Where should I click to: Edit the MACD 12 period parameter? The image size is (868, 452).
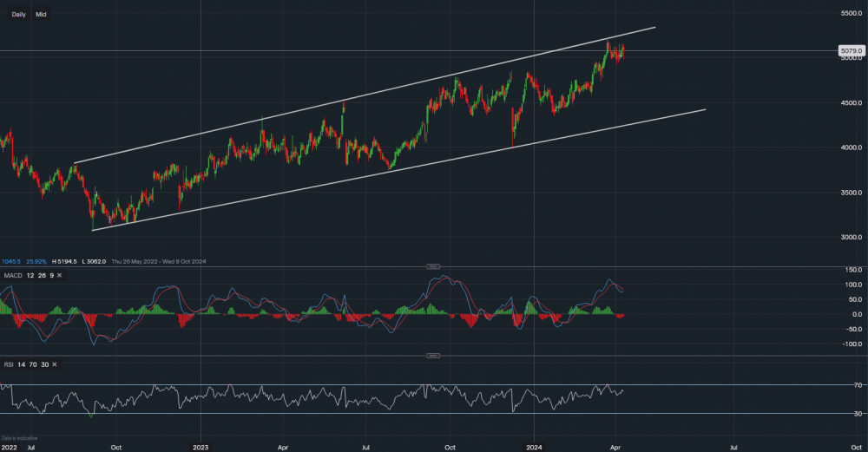tap(30, 276)
